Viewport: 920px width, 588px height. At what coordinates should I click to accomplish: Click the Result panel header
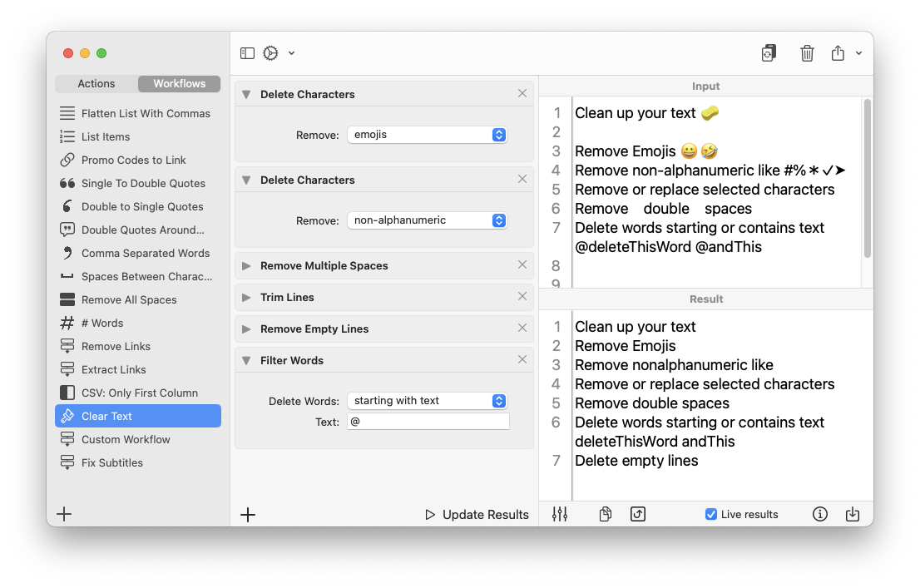coord(706,299)
